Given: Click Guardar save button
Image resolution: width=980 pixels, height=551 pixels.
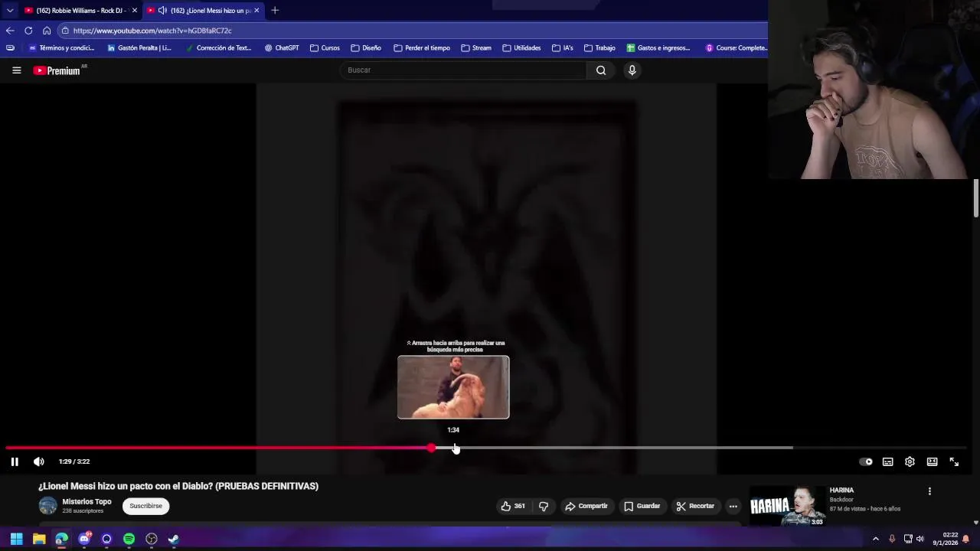Looking at the screenshot, I should [x=642, y=506].
